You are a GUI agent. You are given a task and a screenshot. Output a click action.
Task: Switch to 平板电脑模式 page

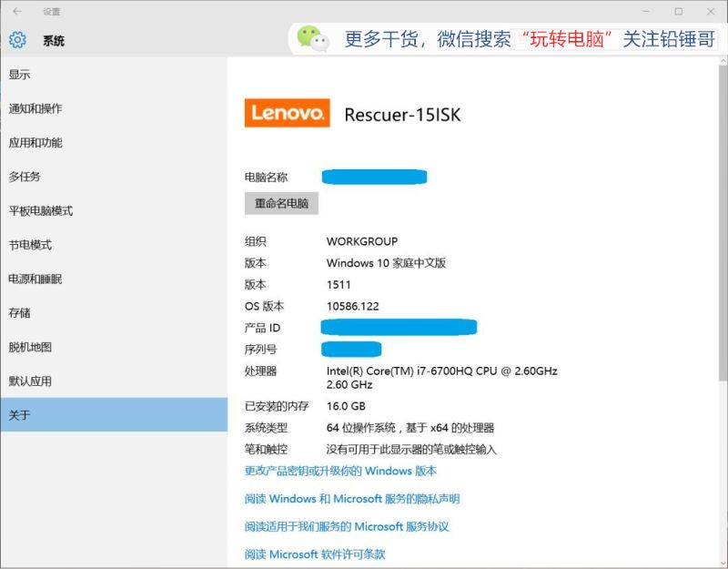[41, 211]
